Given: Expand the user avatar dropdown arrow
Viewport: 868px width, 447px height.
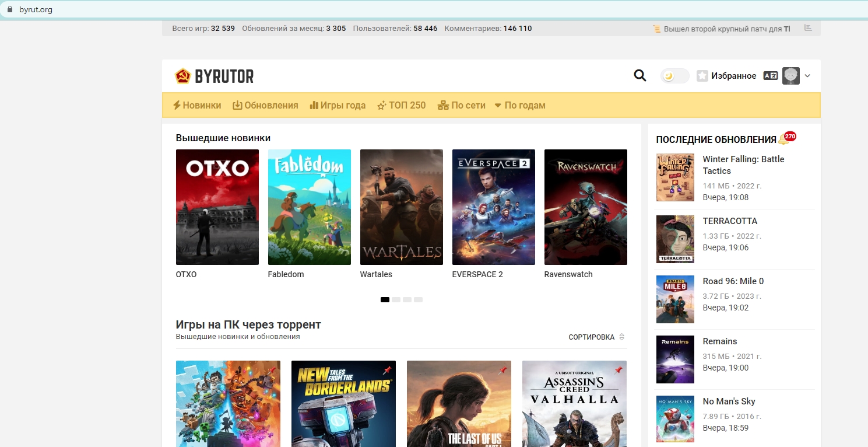Looking at the screenshot, I should pyautogui.click(x=807, y=76).
